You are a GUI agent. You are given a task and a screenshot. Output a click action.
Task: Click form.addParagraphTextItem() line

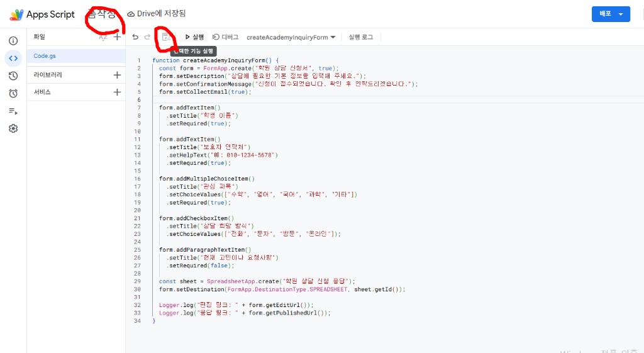point(205,250)
